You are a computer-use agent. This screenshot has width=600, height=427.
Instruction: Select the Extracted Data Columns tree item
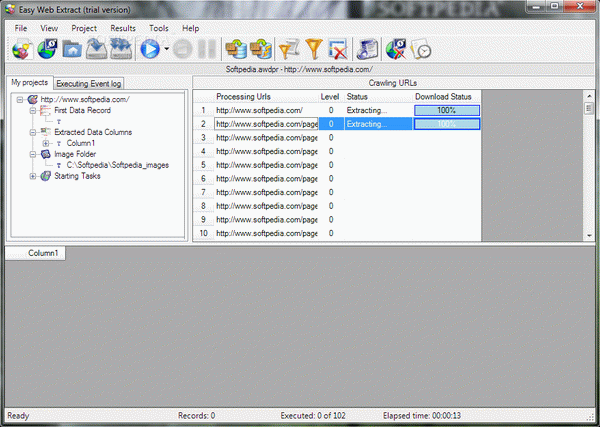(x=93, y=132)
